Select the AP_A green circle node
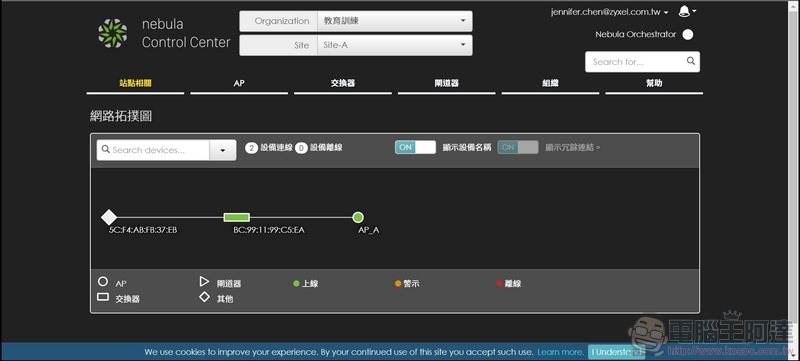800x361 pixels. pyautogui.click(x=358, y=217)
